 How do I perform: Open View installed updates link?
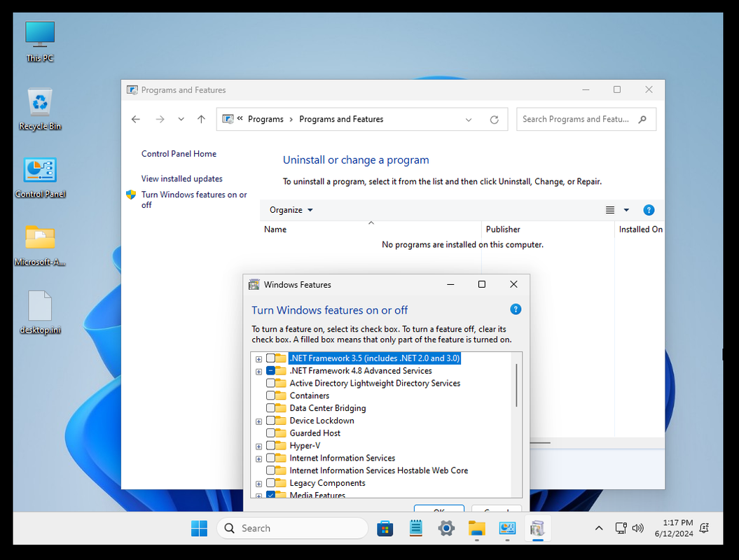pyautogui.click(x=182, y=178)
